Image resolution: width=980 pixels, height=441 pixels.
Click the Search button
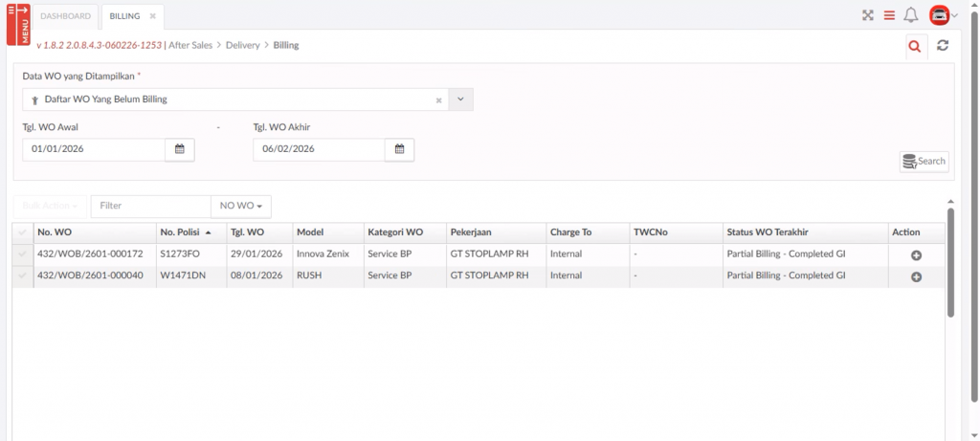pyautogui.click(x=924, y=162)
